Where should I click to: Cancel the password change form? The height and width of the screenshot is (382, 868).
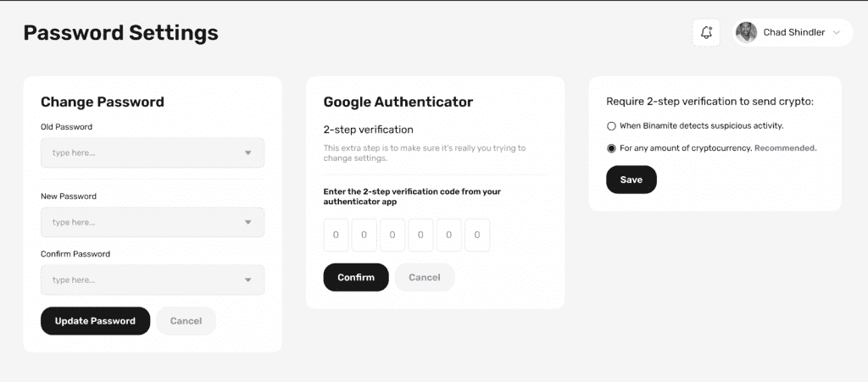(186, 321)
